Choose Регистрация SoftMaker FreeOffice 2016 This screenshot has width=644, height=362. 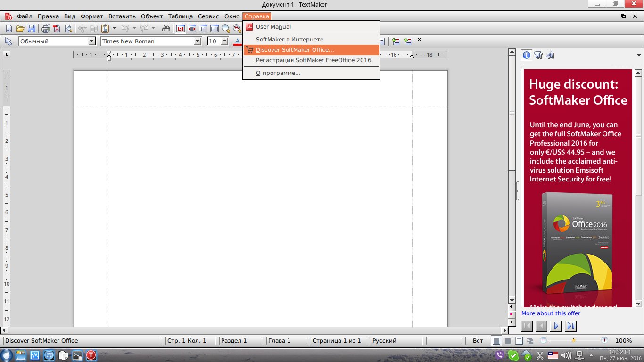[x=311, y=60]
